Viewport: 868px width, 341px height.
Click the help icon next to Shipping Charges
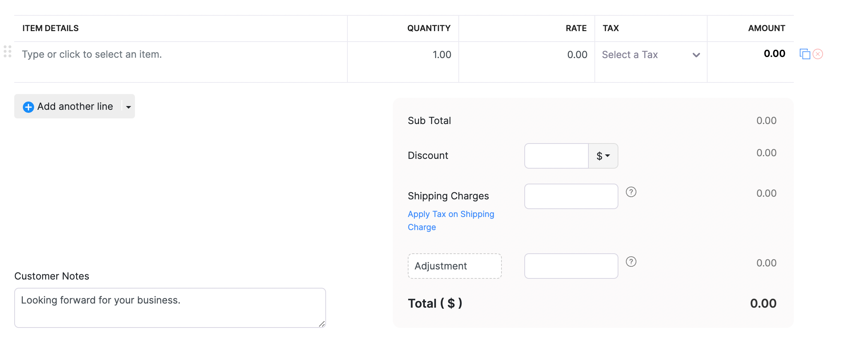point(631,192)
